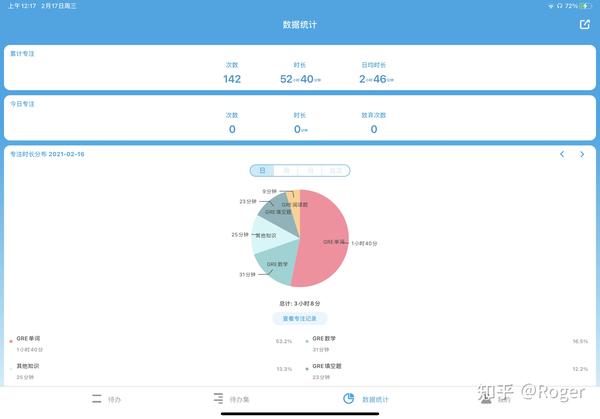Click the 其他知识 legend row
This screenshot has height=419, width=600.
[151, 371]
